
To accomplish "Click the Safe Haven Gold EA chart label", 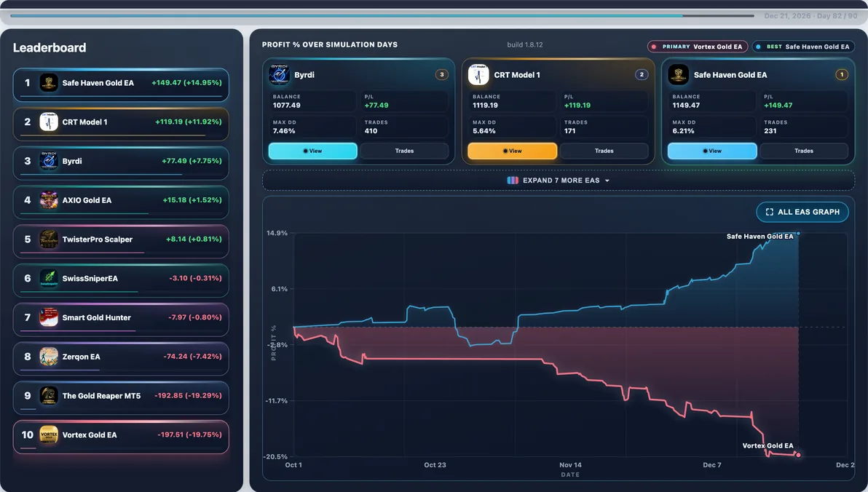I will point(759,237).
